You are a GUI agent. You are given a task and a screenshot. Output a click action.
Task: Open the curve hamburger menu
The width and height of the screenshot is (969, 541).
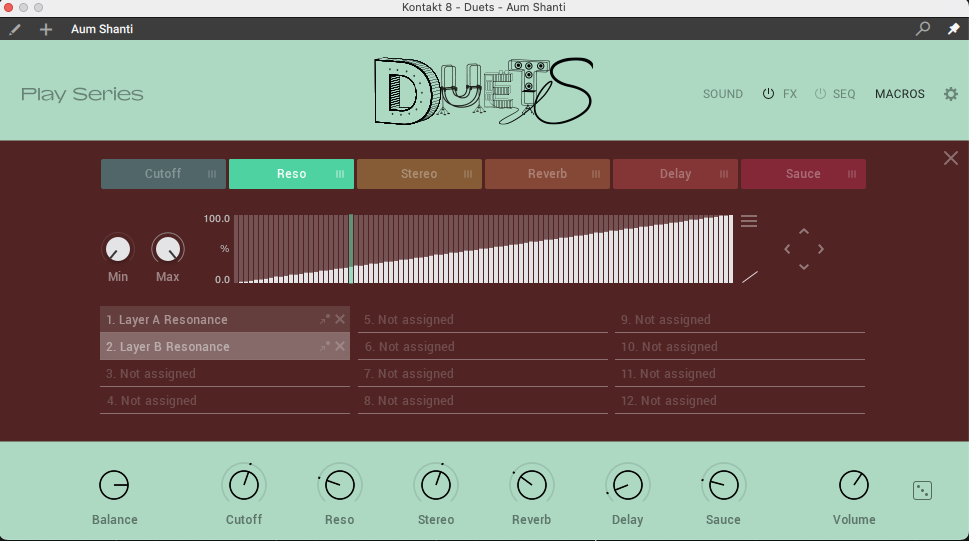pyautogui.click(x=749, y=221)
